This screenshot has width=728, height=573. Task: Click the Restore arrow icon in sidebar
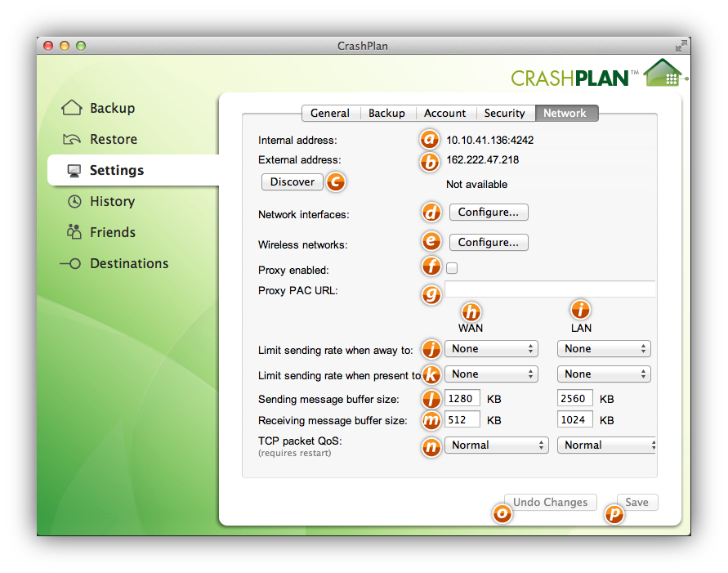72,139
